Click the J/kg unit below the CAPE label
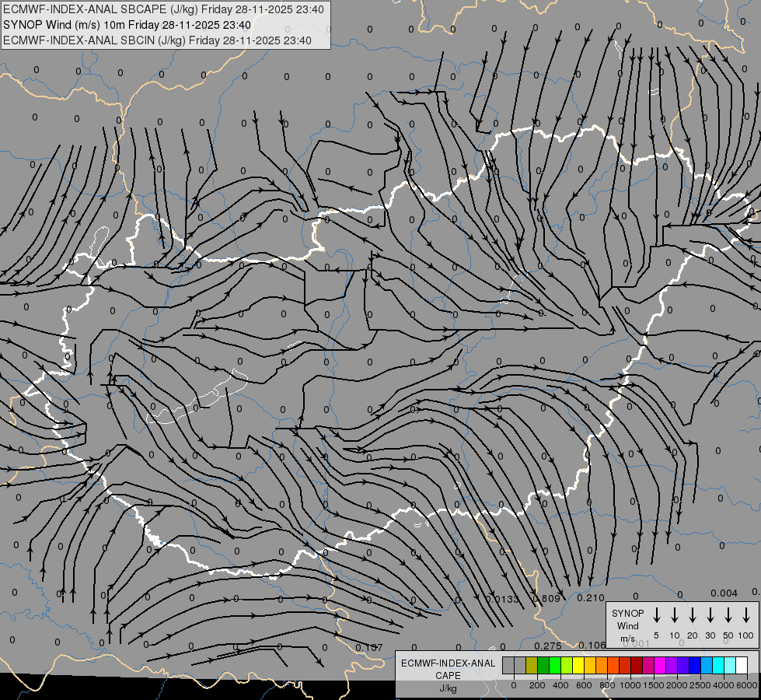This screenshot has width=761, height=700. (448, 688)
